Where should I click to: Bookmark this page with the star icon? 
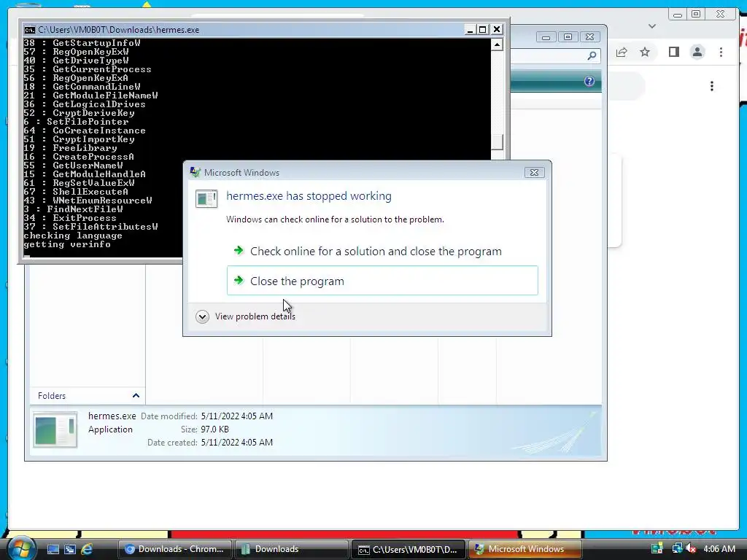pyautogui.click(x=645, y=52)
